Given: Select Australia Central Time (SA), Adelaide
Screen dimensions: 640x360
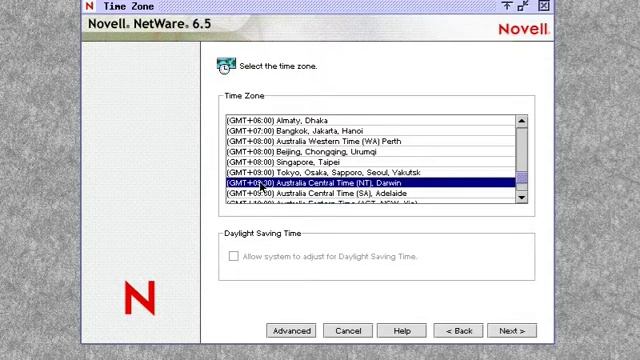Looking at the screenshot, I should click(x=371, y=193).
